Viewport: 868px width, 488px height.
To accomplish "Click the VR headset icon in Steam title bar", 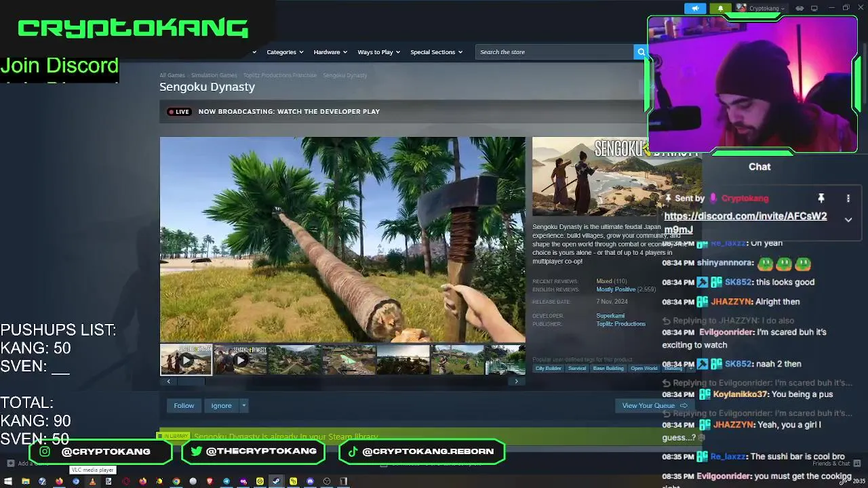I will 800,8.
